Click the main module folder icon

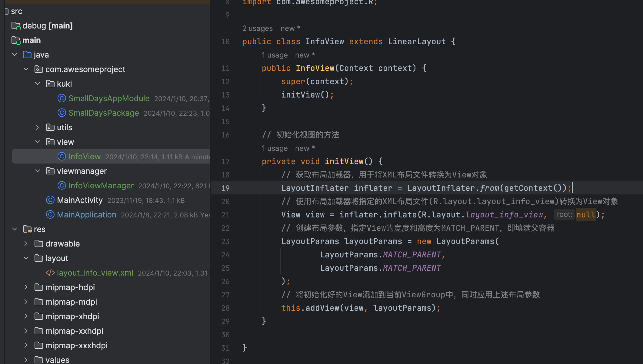point(16,41)
